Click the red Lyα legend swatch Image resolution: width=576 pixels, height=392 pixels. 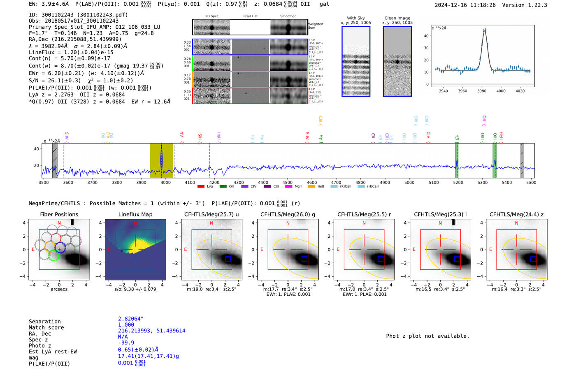pos(201,186)
